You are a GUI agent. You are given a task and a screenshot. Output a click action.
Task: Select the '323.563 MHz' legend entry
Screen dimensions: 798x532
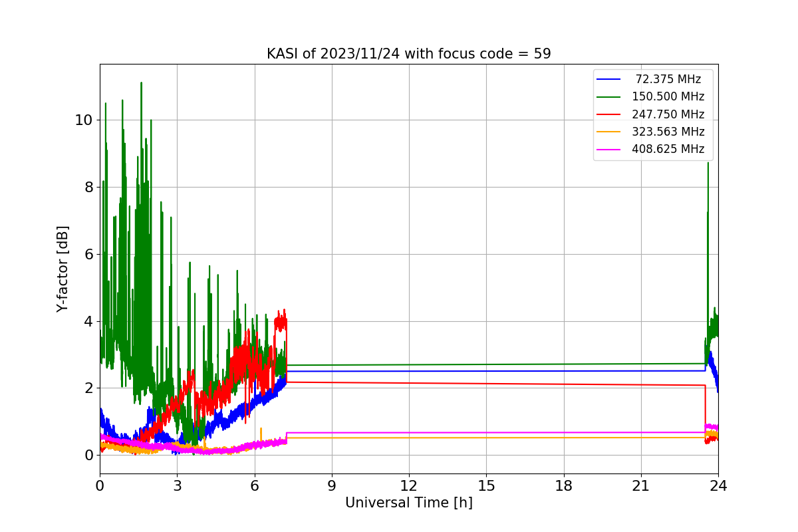tap(668, 132)
